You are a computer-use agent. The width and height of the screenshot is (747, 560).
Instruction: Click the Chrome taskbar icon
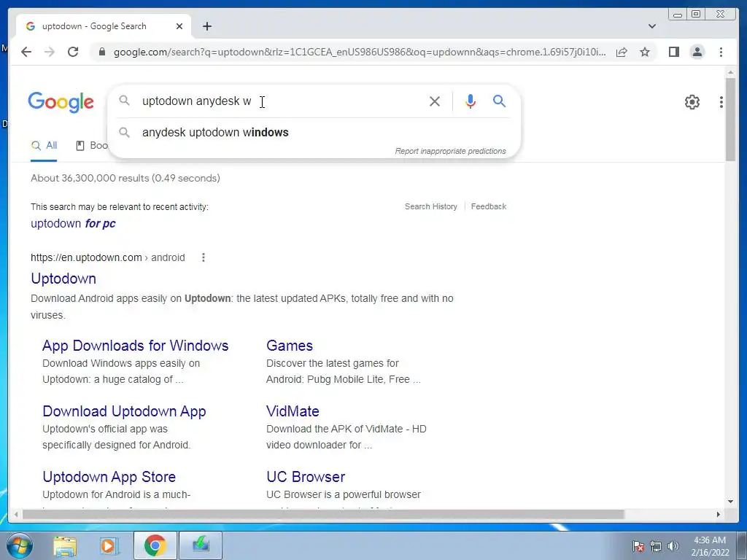(155, 545)
